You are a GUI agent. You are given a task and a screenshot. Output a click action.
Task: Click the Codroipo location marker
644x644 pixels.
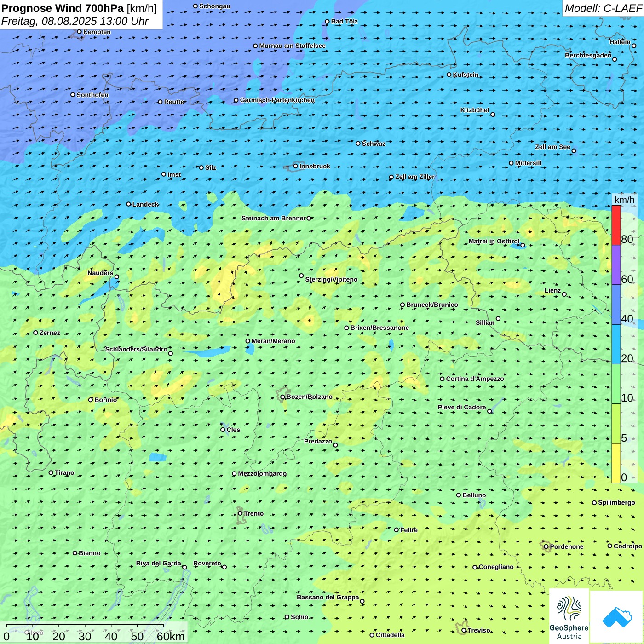(x=610, y=546)
